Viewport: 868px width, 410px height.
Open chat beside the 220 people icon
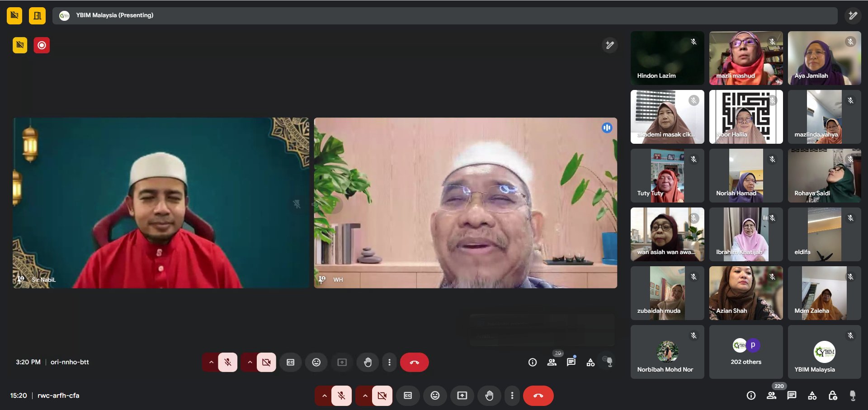[x=792, y=396]
